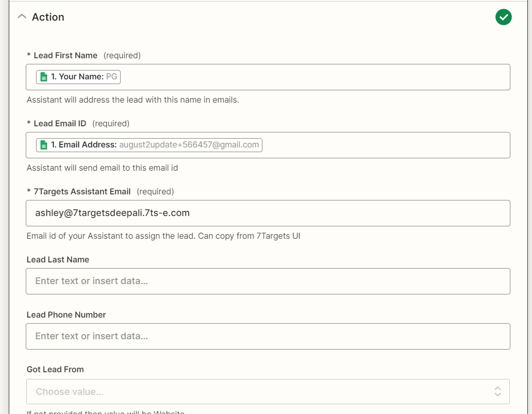Click into the Lead Last Name field
532x414 pixels.
(268, 281)
